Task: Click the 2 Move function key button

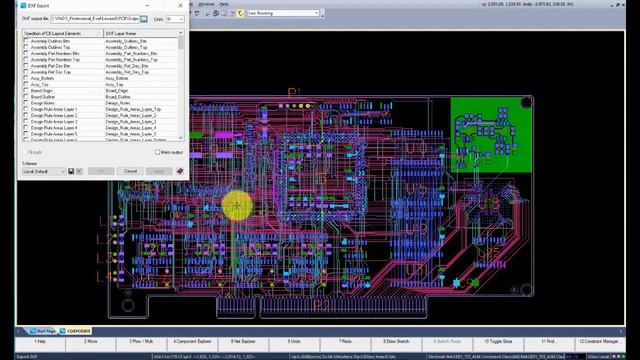Action: [x=91, y=344]
